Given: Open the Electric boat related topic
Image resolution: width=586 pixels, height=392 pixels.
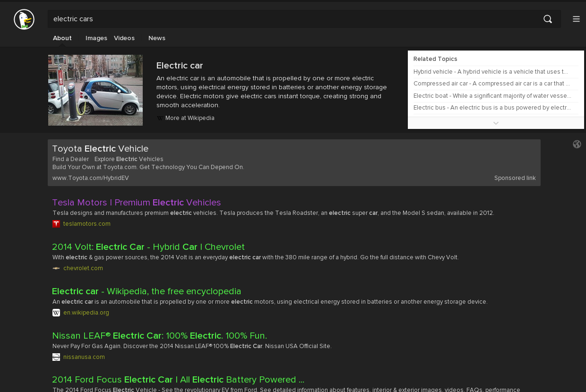Looking at the screenshot, I should click(x=492, y=96).
